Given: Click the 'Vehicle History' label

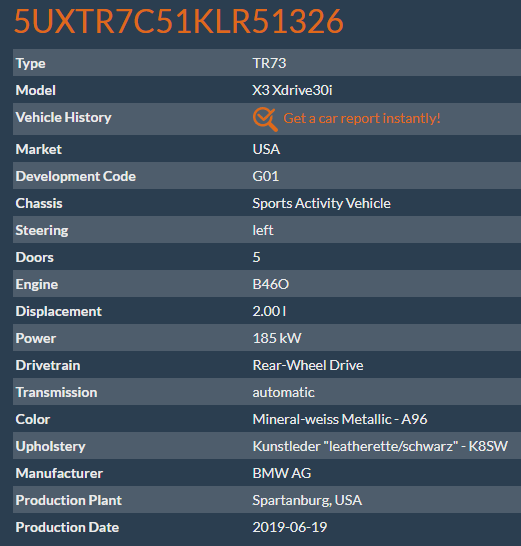Looking at the screenshot, I should (x=63, y=117).
